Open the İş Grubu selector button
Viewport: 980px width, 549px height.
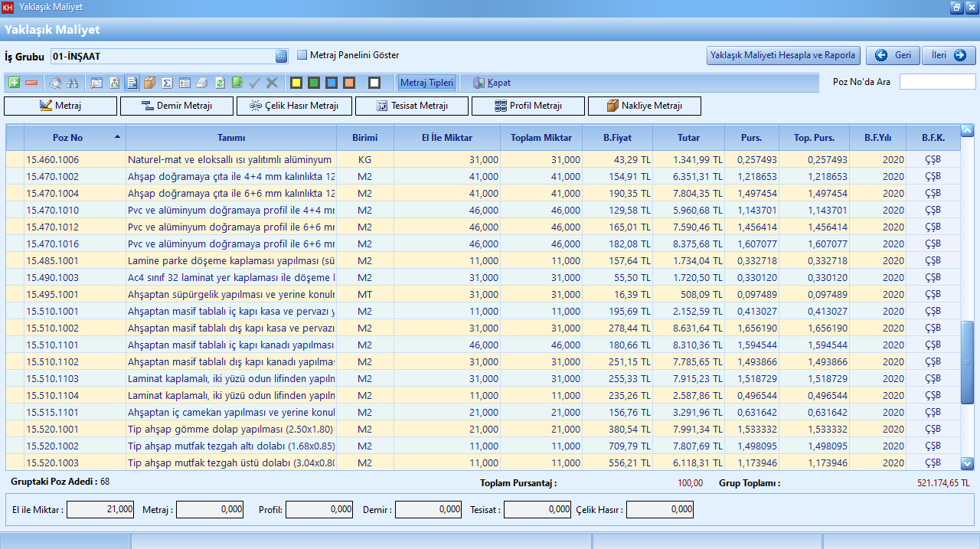281,56
